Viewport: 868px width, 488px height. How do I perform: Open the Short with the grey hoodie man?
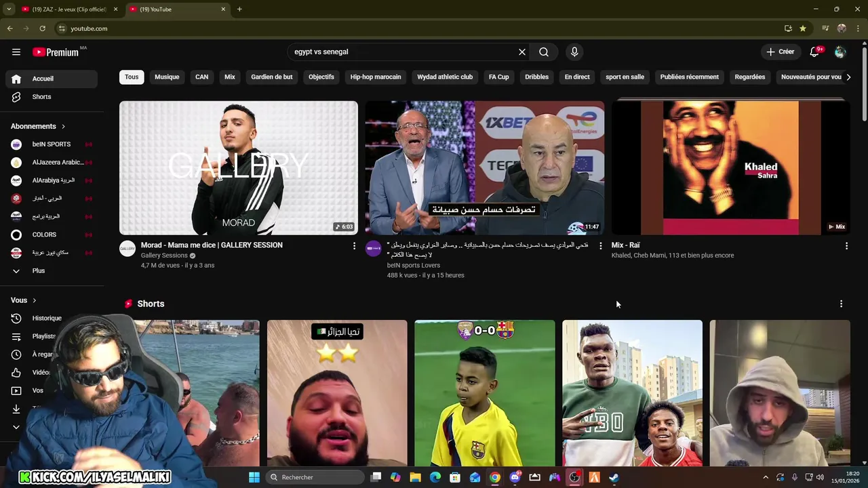780,393
